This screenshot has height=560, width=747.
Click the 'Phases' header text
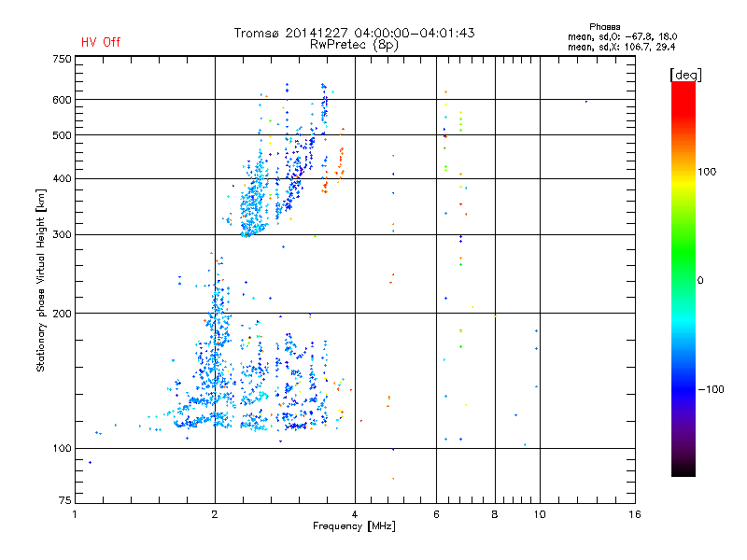click(x=604, y=27)
